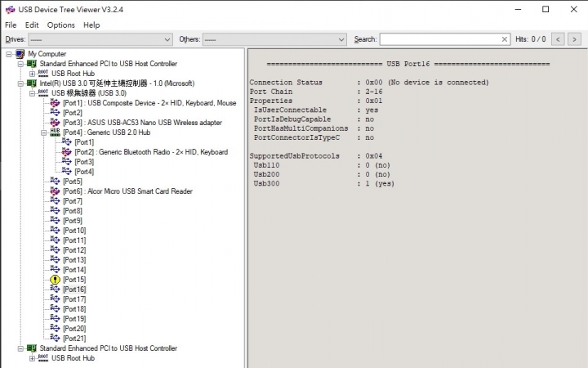Click the My Computer icon
Screen dimensions: 588x368
pyautogui.click(x=20, y=54)
